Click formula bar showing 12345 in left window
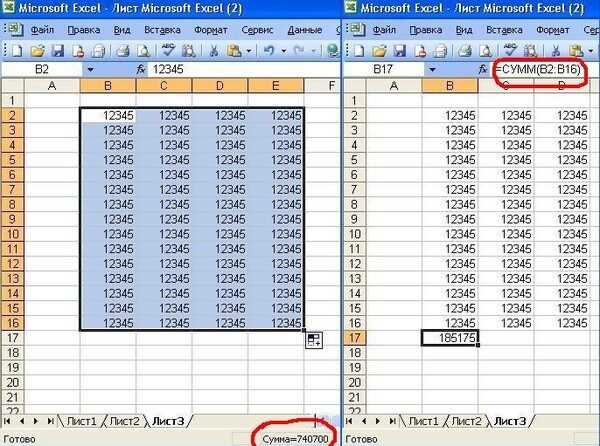600x446 pixels. [243, 70]
